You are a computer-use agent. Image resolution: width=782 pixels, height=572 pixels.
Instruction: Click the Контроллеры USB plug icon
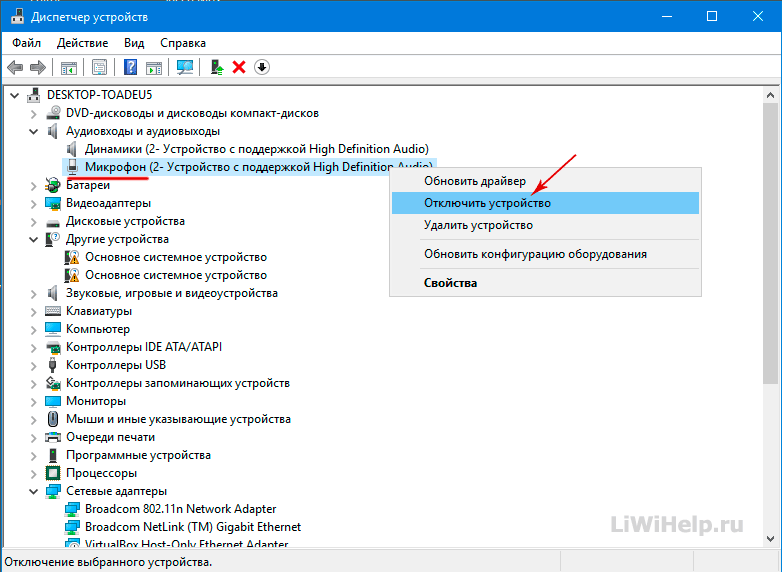click(x=53, y=365)
